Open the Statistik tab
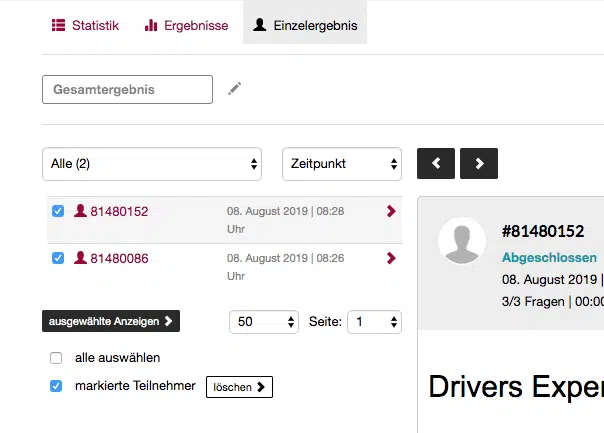The height and width of the screenshot is (433, 604). pyautogui.click(x=85, y=25)
